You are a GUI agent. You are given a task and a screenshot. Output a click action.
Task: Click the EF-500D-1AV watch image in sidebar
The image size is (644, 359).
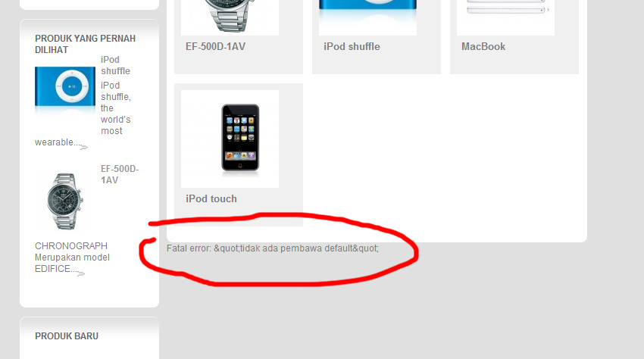coord(65,201)
